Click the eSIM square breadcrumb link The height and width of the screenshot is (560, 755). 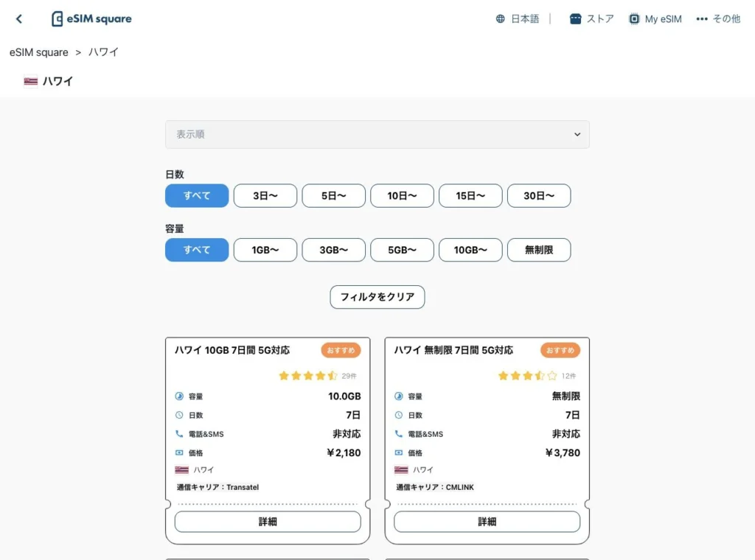coord(39,52)
